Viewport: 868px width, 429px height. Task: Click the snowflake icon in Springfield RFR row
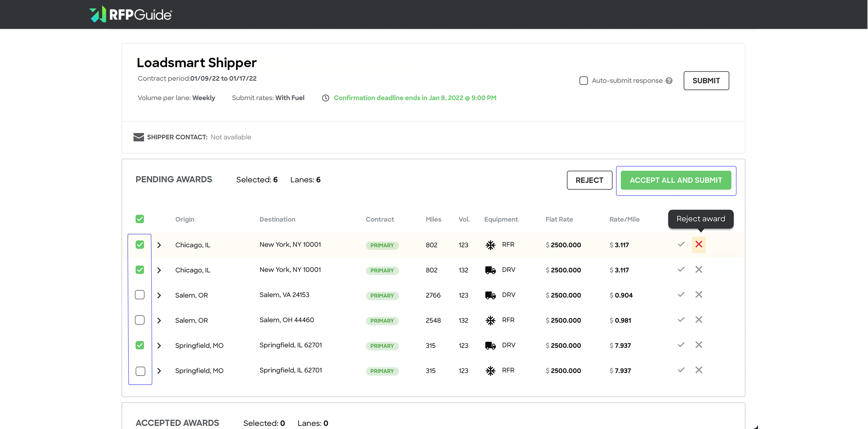[x=490, y=371]
